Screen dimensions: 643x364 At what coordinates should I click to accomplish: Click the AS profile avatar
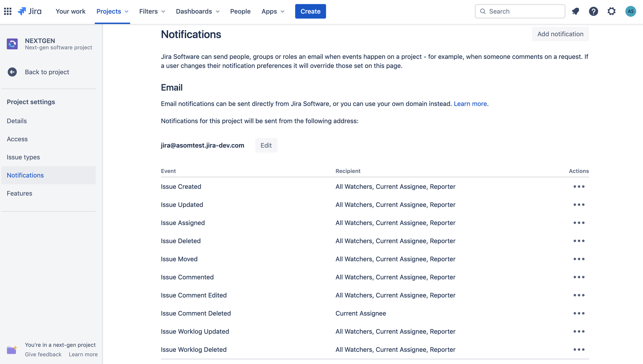coord(630,11)
